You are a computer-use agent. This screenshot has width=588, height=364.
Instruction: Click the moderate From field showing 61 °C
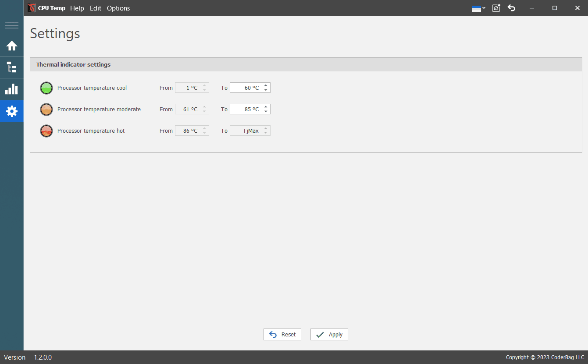[x=192, y=109]
